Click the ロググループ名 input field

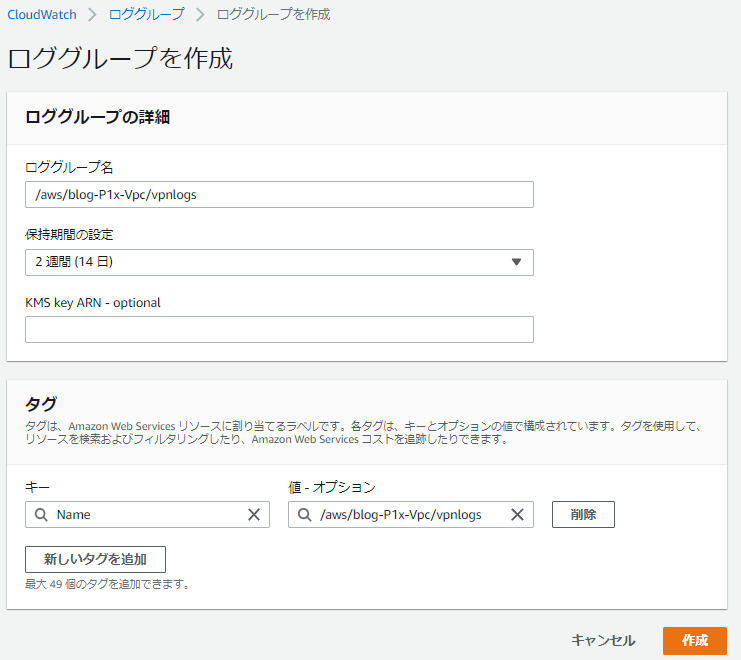pyautogui.click(x=279, y=195)
